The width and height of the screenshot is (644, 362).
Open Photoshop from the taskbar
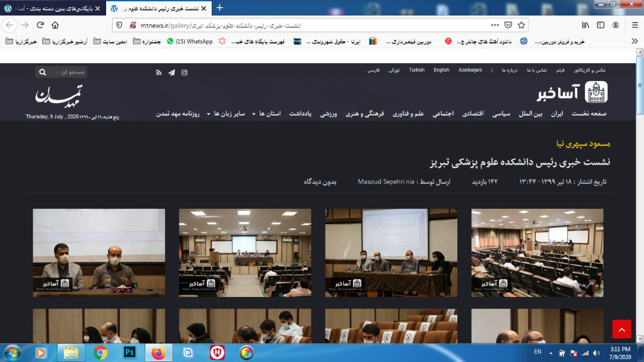coord(129,352)
